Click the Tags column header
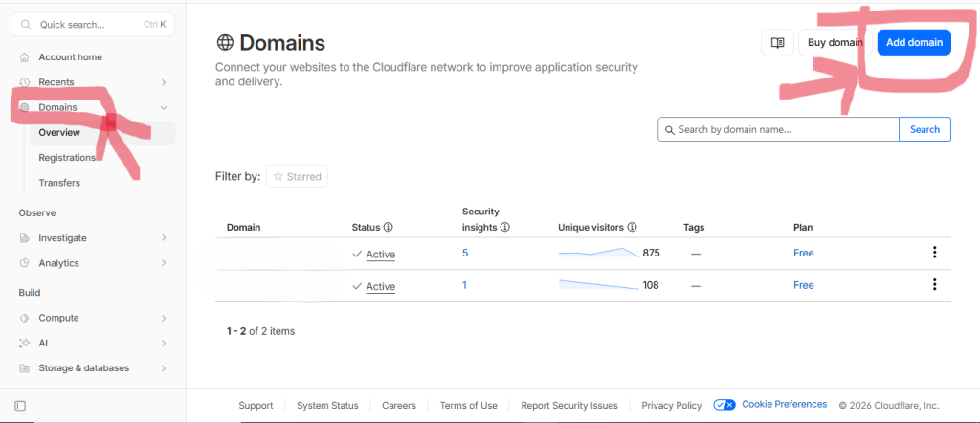The image size is (980, 423). (x=694, y=228)
